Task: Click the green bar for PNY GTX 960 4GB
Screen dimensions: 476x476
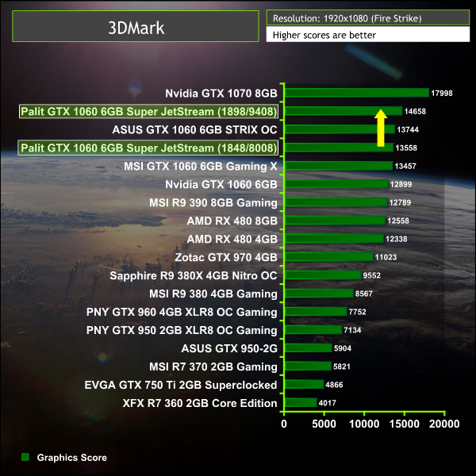Action: pos(316,312)
